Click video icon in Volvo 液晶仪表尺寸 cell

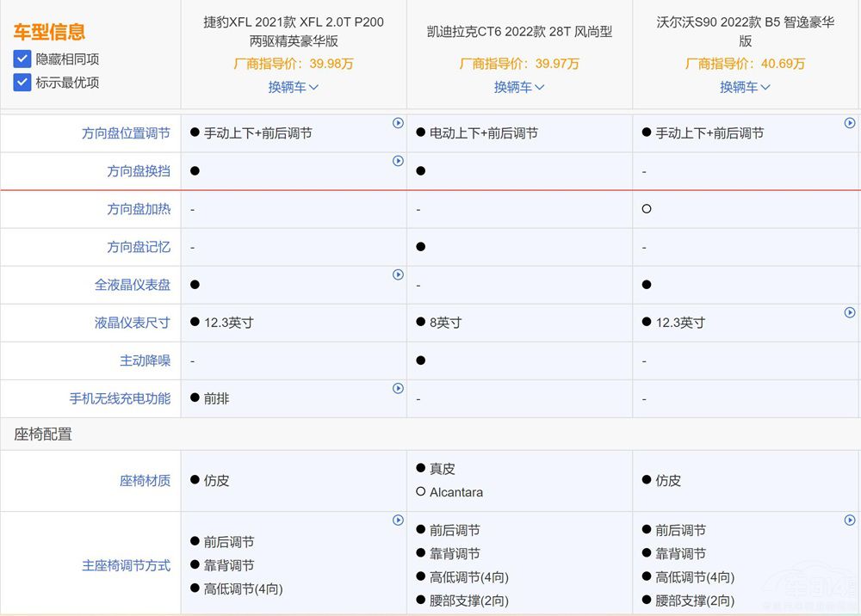(850, 312)
